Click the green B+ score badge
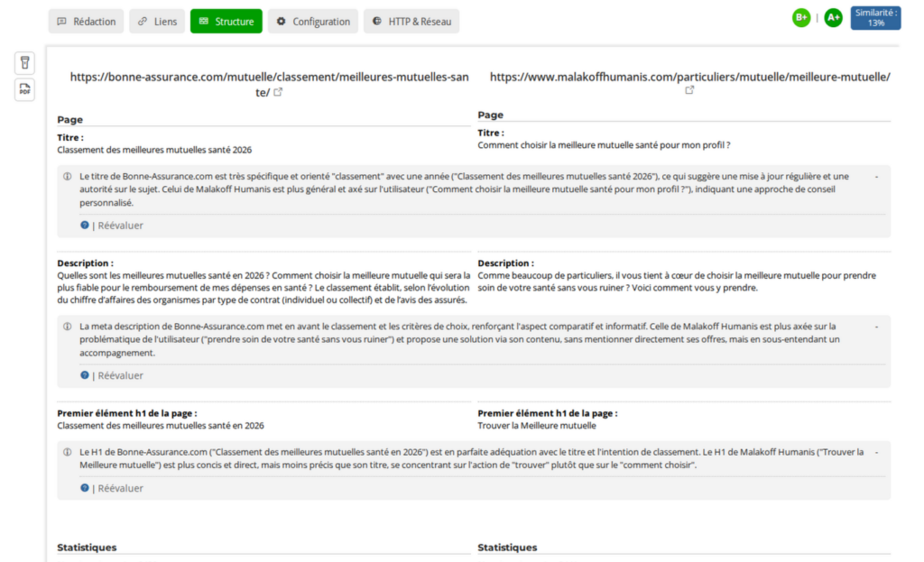Viewport: 924px width, 562px height. [801, 17]
